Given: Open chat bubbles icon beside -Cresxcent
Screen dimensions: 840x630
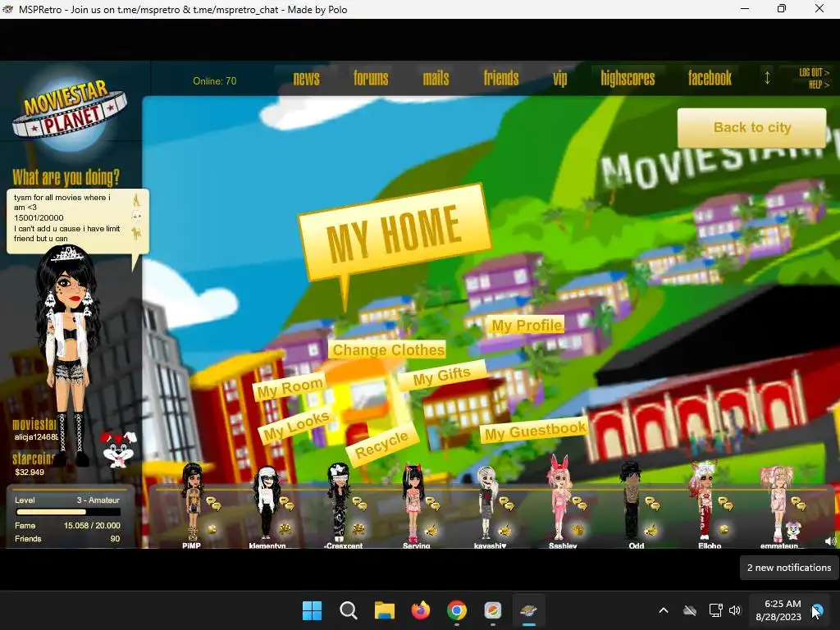Looking at the screenshot, I should tap(359, 504).
